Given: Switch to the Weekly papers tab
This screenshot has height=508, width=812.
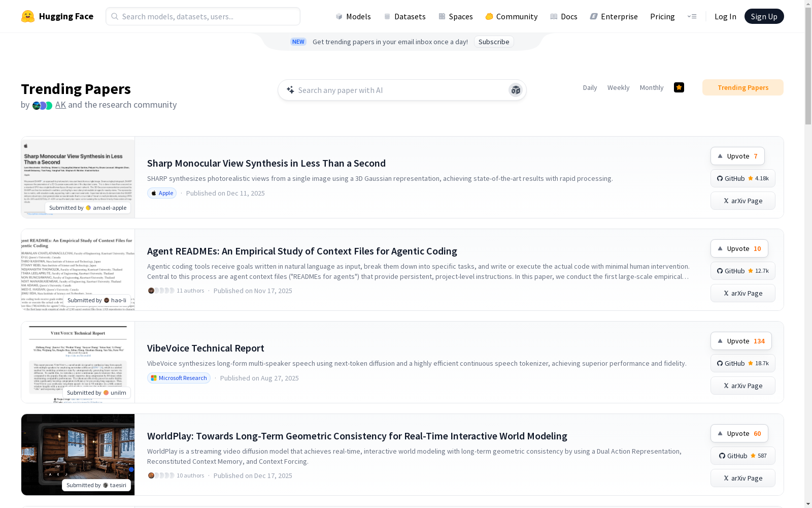Looking at the screenshot, I should pyautogui.click(x=618, y=87).
